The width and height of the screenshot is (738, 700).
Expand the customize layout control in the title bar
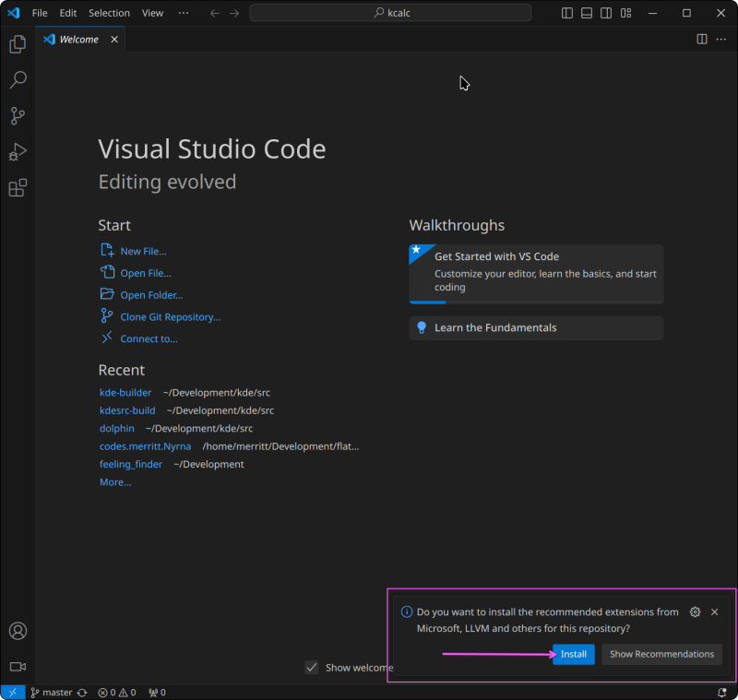click(x=626, y=12)
